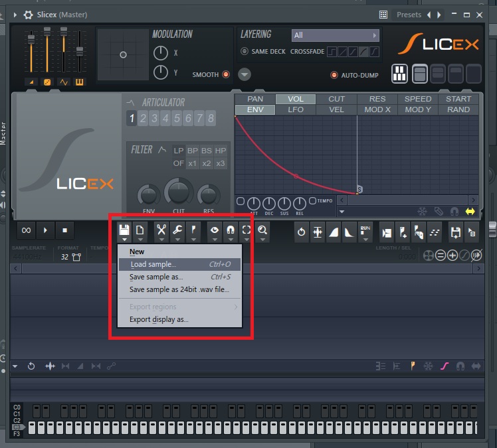This screenshot has height=448, width=497.
Task: Click the orange flag marker icon in bottom bar
Action: point(413,366)
